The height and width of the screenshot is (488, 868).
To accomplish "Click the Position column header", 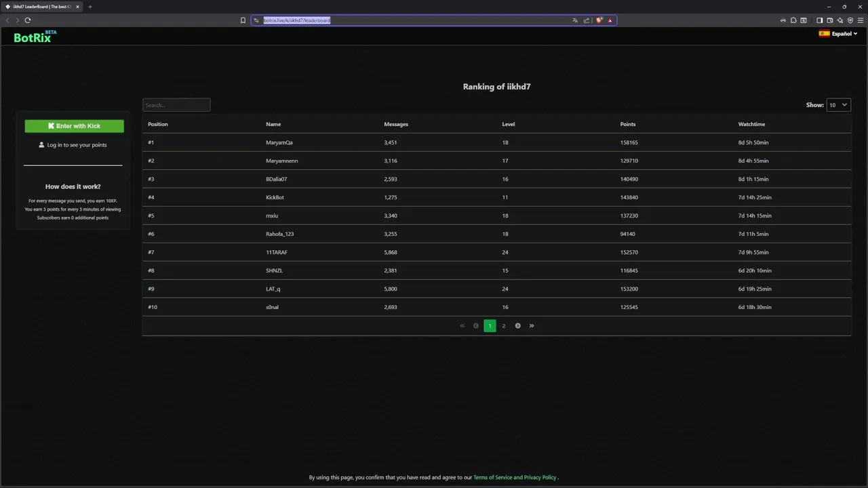I will pyautogui.click(x=158, y=125).
